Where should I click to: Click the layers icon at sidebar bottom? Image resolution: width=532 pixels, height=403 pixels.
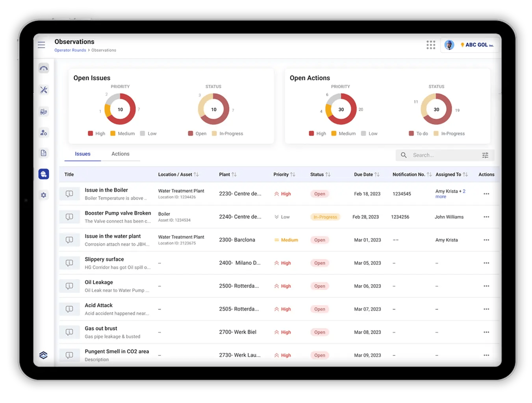(43, 355)
